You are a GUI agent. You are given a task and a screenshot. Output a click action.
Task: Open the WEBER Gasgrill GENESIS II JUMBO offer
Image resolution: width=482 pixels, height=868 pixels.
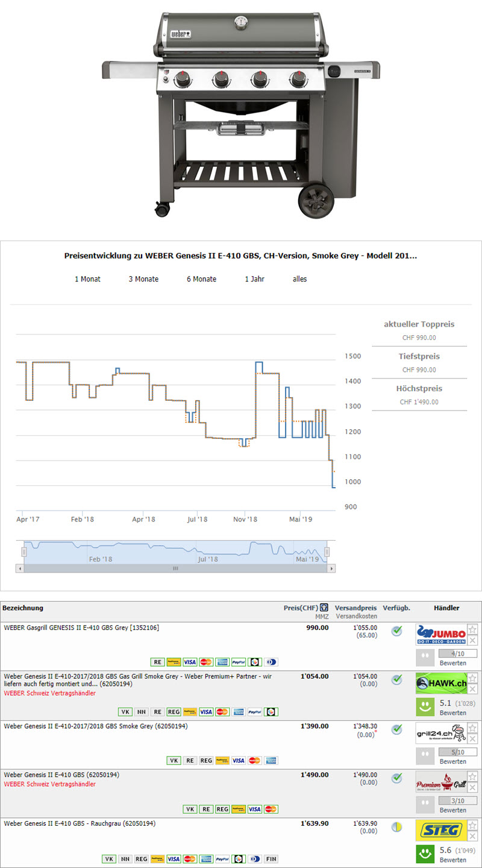81,627
